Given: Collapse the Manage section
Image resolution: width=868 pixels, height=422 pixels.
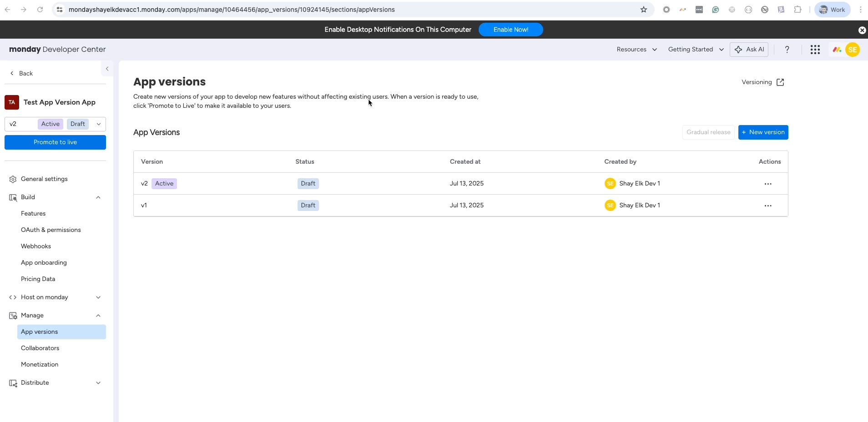Looking at the screenshot, I should click(55, 316).
